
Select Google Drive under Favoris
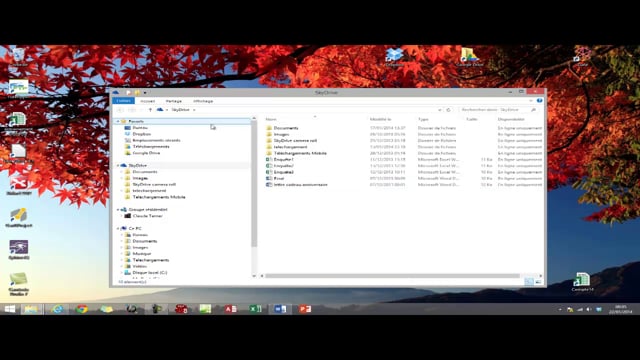(146, 153)
